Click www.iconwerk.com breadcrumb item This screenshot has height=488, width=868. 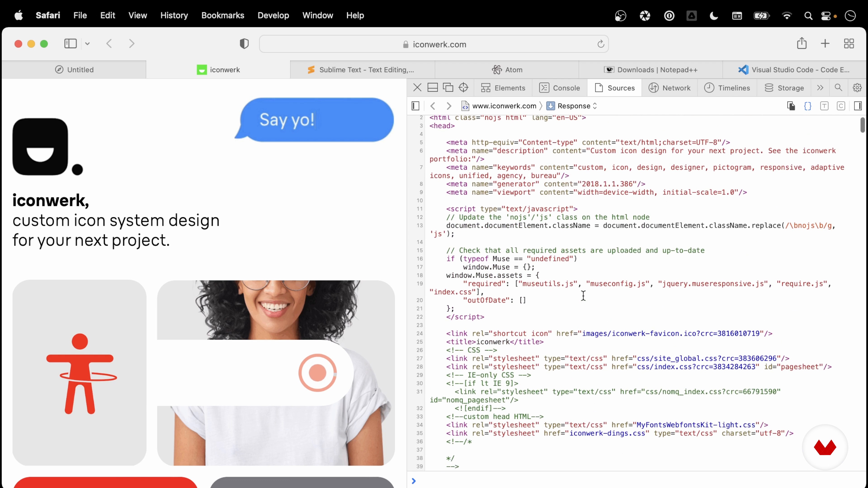point(499,106)
